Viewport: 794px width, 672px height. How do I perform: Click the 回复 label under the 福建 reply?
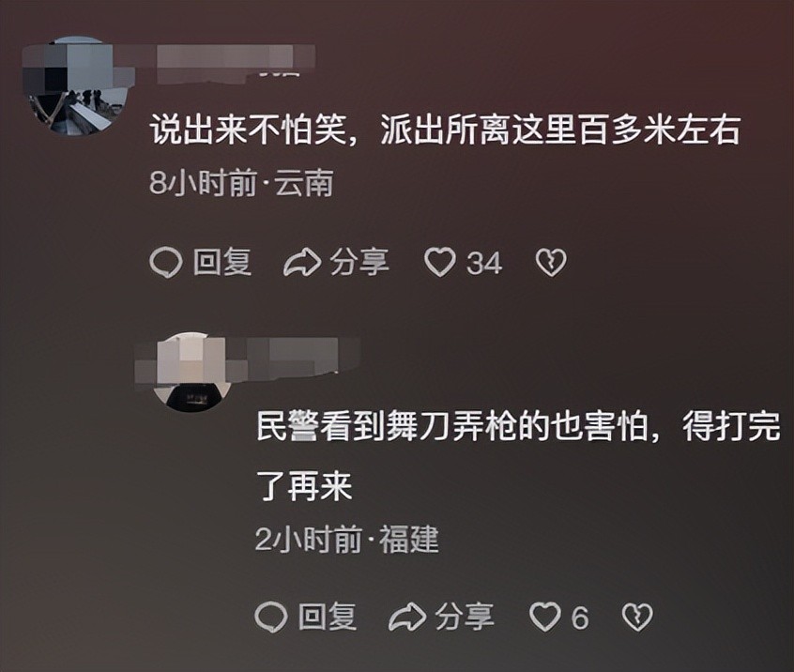coord(328,617)
